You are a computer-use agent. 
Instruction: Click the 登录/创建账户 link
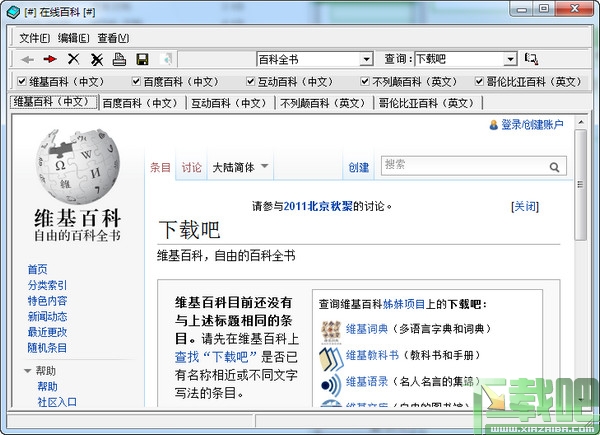(532, 125)
